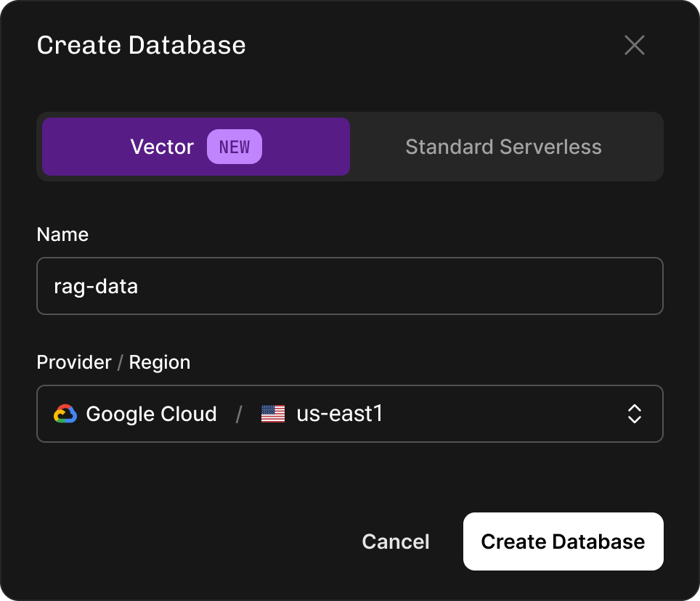The image size is (700, 601).
Task: Click the Name input field
Action: pos(350,286)
